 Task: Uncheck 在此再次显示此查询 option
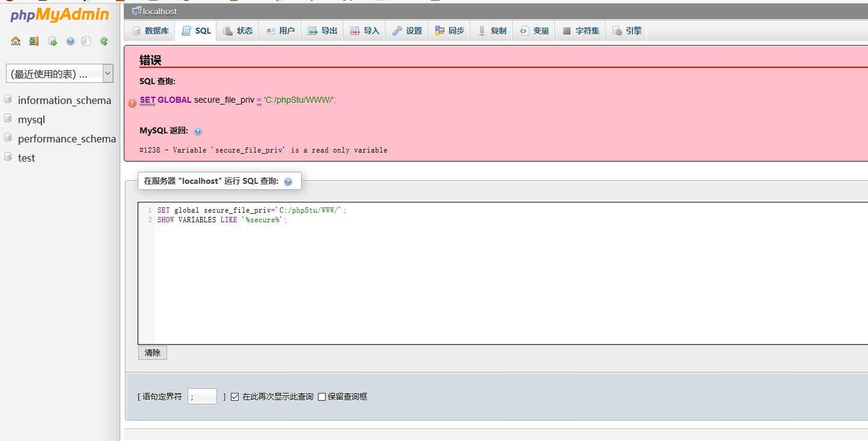[234, 396]
